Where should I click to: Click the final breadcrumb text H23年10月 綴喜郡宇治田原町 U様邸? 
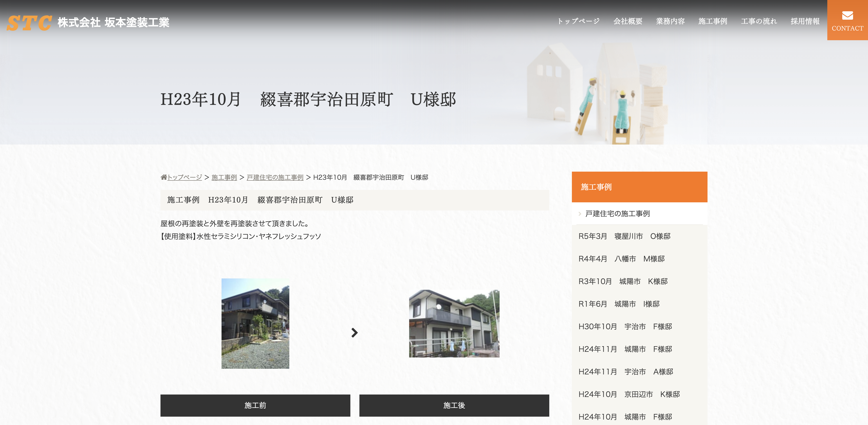[370, 177]
